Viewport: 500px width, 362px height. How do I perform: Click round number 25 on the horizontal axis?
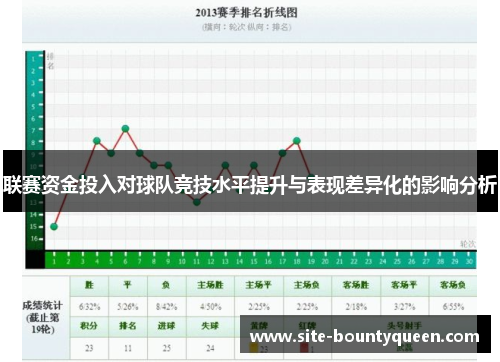(397, 262)
